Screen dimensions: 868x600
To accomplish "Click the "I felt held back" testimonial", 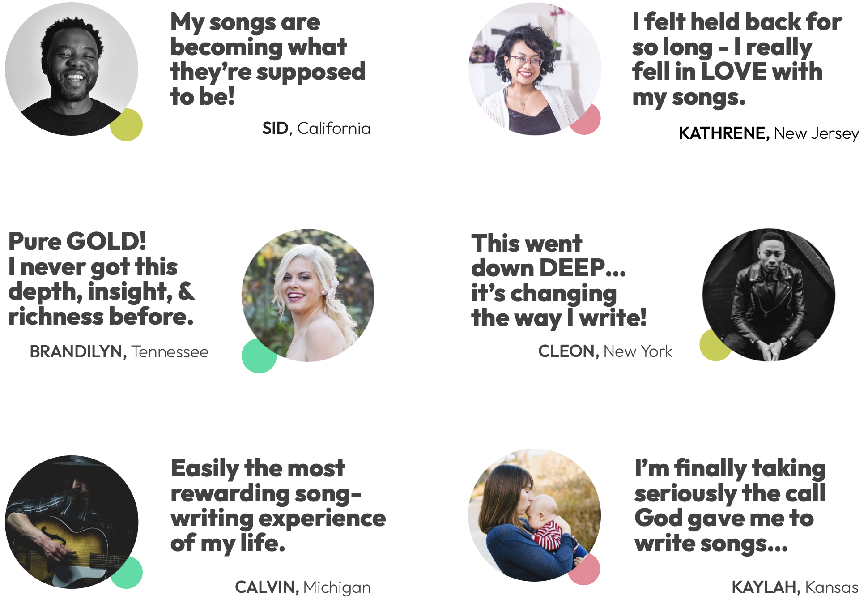I will (736, 59).
